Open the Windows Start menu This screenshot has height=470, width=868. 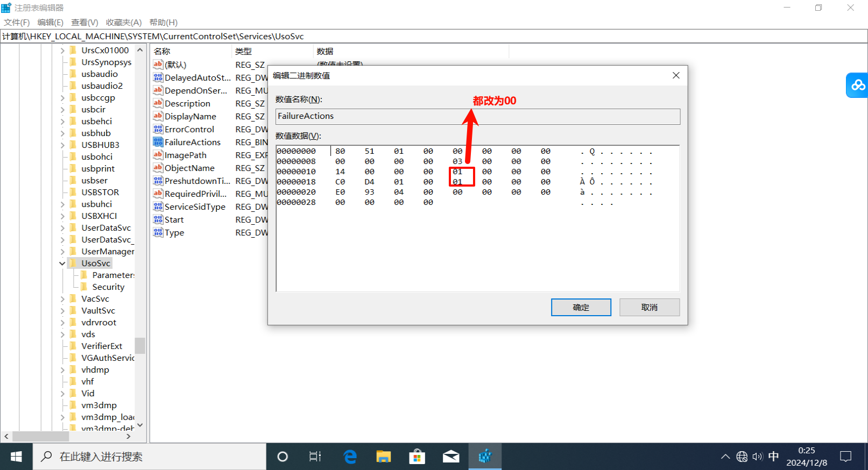tap(16, 457)
